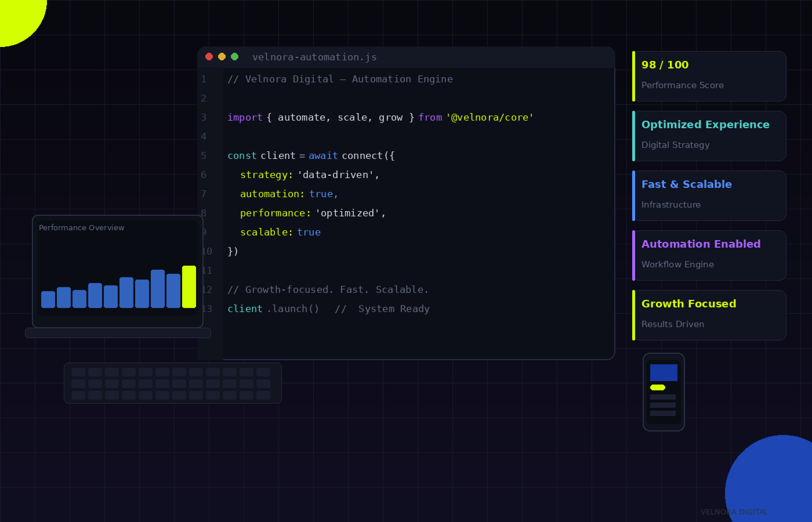Click the "Infrastructure" subtitle

(671, 205)
